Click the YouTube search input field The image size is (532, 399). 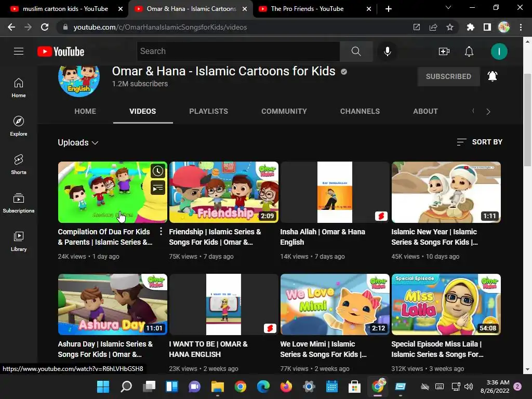(238, 51)
